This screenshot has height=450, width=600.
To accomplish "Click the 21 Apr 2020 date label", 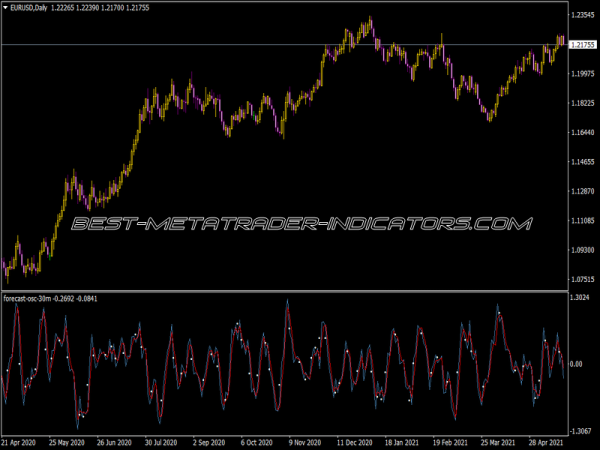I will coord(20,441).
